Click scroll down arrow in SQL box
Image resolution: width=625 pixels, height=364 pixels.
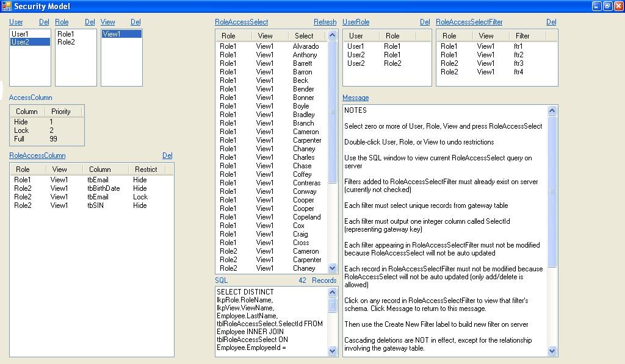333,351
